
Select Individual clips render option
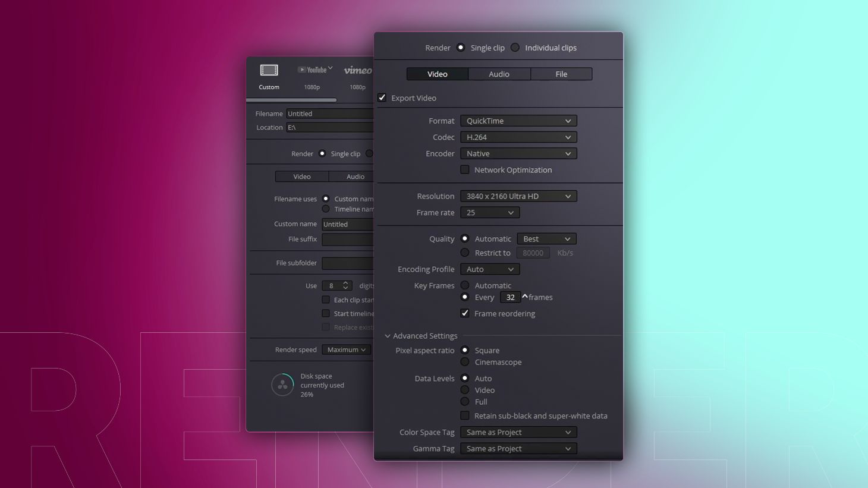pos(515,48)
